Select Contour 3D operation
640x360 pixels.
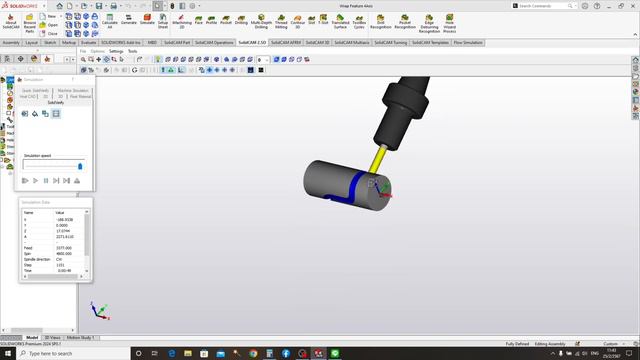coord(298,21)
